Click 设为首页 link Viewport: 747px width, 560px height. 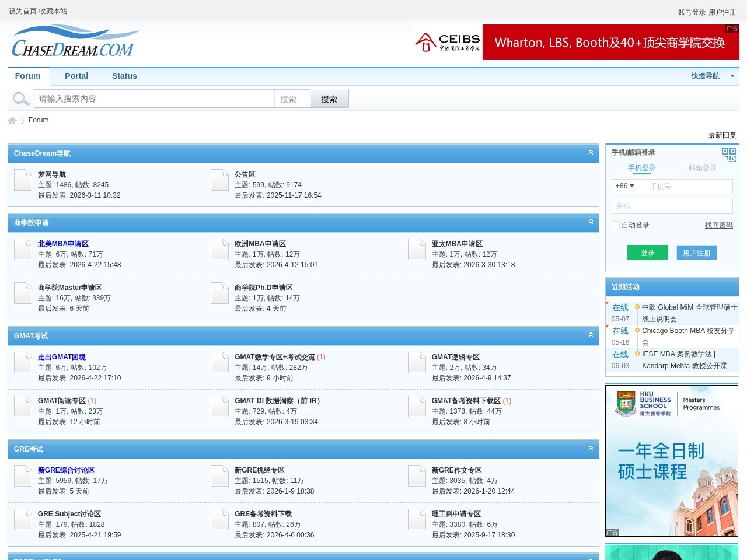click(x=22, y=11)
